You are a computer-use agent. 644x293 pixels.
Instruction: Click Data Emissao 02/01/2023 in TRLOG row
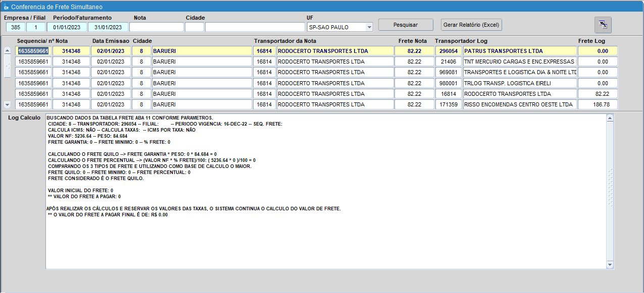click(x=111, y=83)
